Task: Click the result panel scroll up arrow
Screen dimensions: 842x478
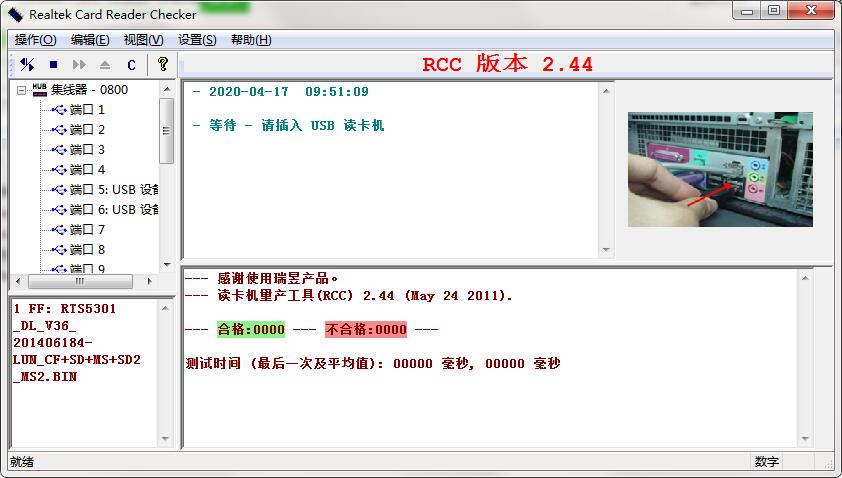Action: [x=805, y=278]
